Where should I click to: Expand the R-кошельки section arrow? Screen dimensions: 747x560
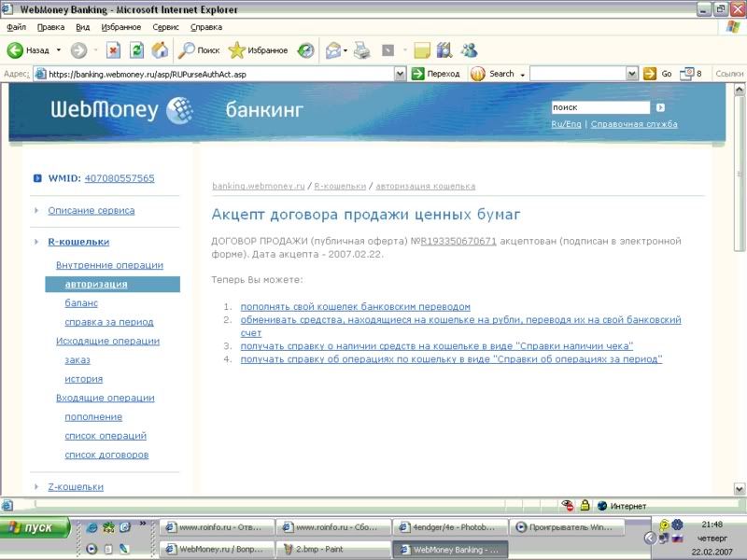[x=36, y=242]
